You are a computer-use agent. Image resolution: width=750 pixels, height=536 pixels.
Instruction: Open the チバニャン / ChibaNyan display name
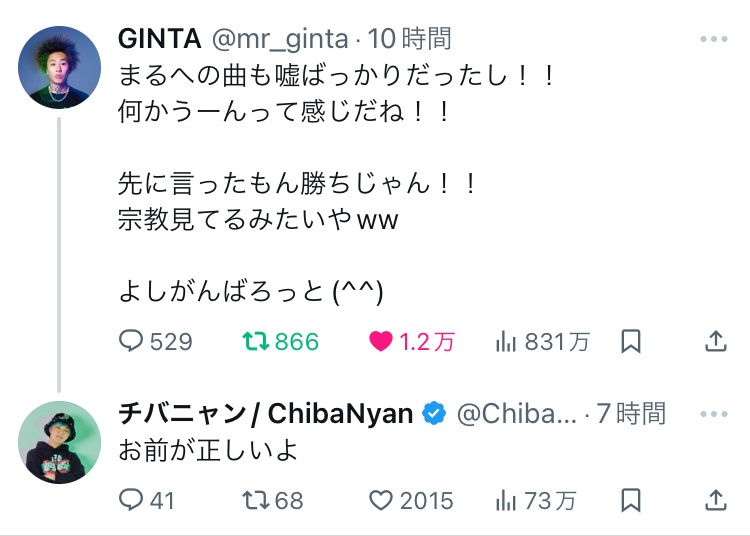point(265,414)
